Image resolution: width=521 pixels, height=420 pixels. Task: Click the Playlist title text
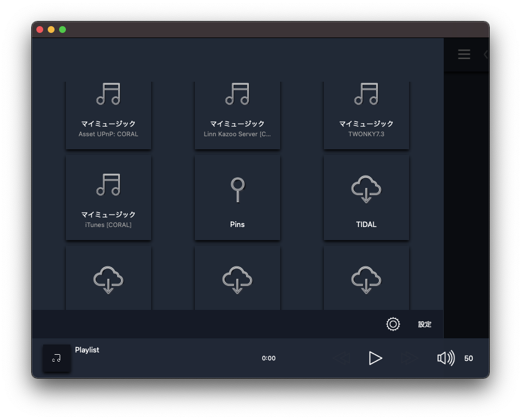coord(87,350)
